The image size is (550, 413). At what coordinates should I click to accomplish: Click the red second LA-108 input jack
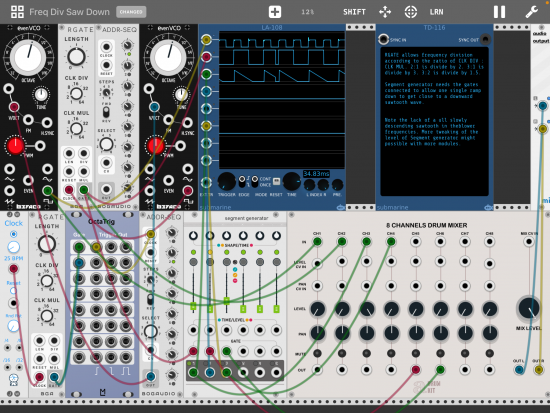(206, 56)
